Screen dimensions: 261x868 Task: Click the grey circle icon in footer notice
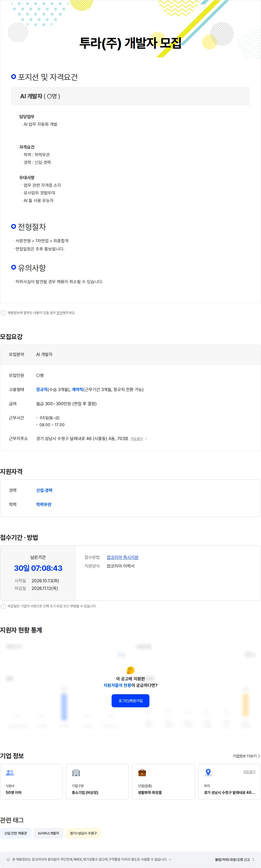(8, 860)
